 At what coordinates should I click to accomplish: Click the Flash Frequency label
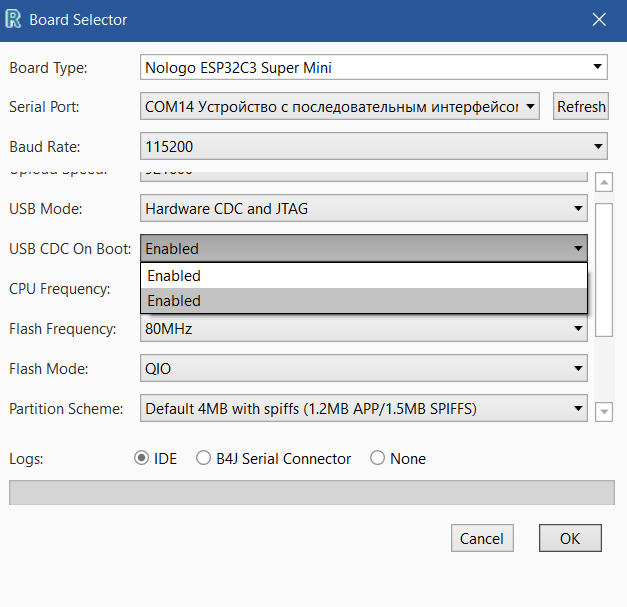(x=63, y=329)
